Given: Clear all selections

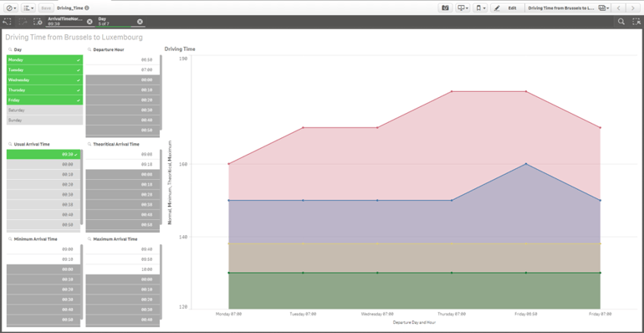Looking at the screenshot, I should [38, 22].
